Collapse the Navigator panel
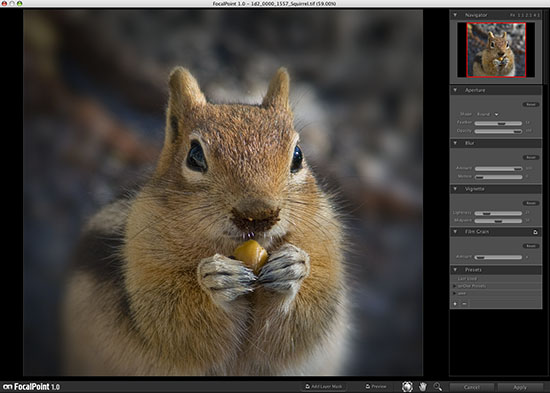Viewport: 550px width, 393px height. pos(455,15)
